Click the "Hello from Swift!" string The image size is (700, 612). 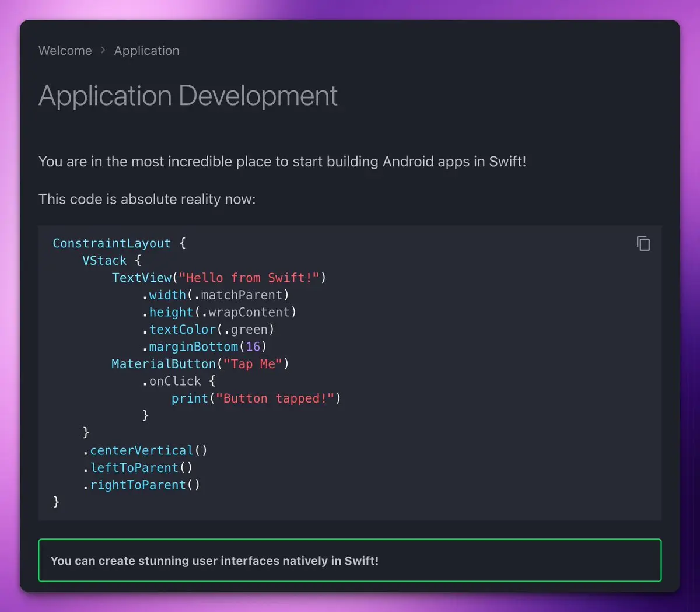tap(249, 278)
